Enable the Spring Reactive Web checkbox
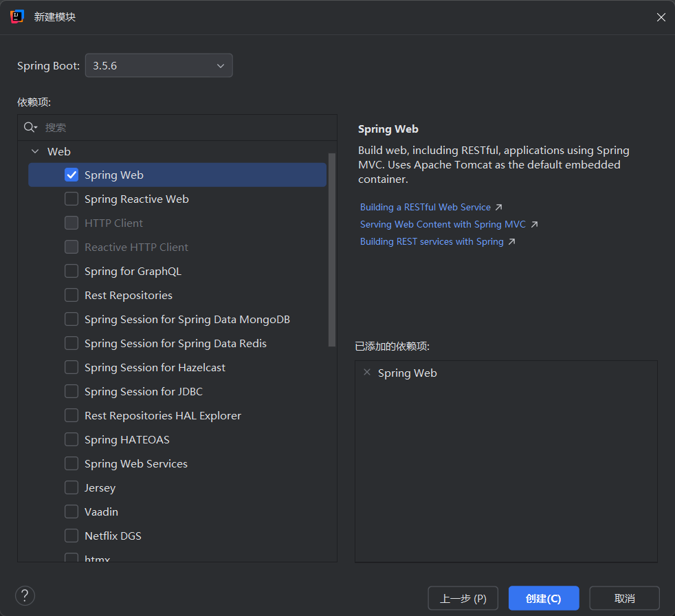Image resolution: width=675 pixels, height=616 pixels. 71,199
